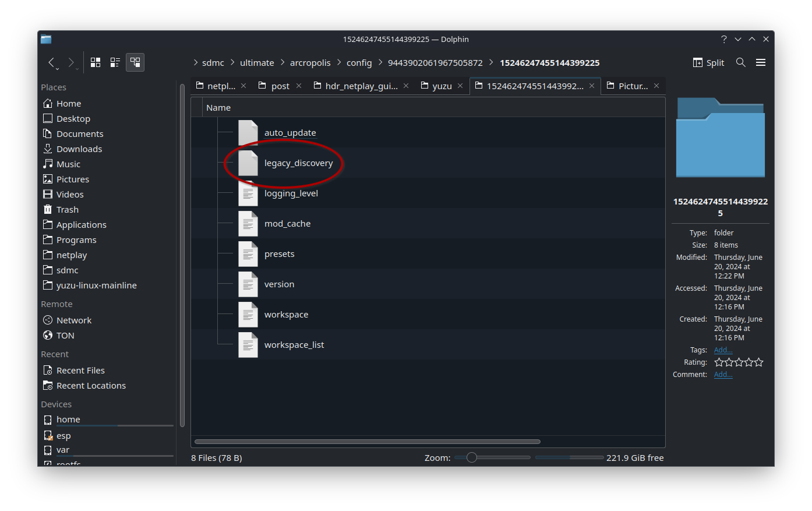The image size is (812, 511).
Task: Click config in the breadcrumb path
Action: tap(359, 63)
